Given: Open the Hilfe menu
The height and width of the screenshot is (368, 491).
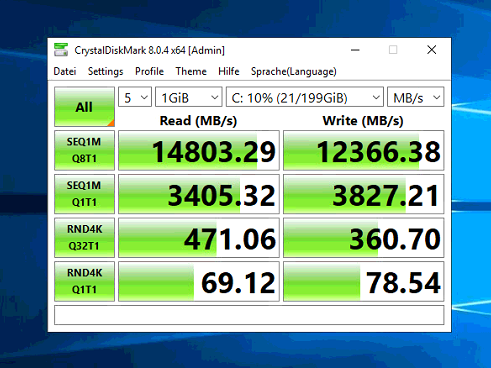Looking at the screenshot, I should click(x=229, y=71).
